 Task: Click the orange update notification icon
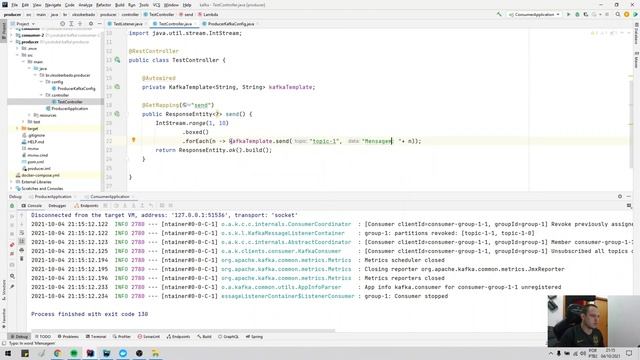627,14
